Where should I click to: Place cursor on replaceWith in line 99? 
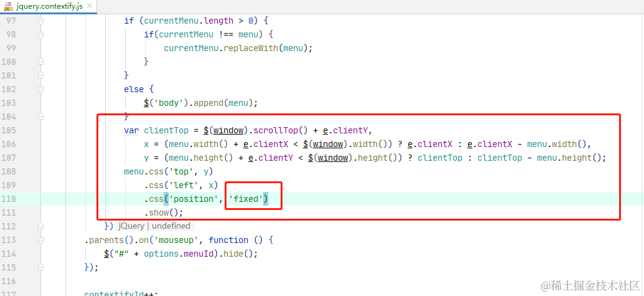tap(251, 48)
